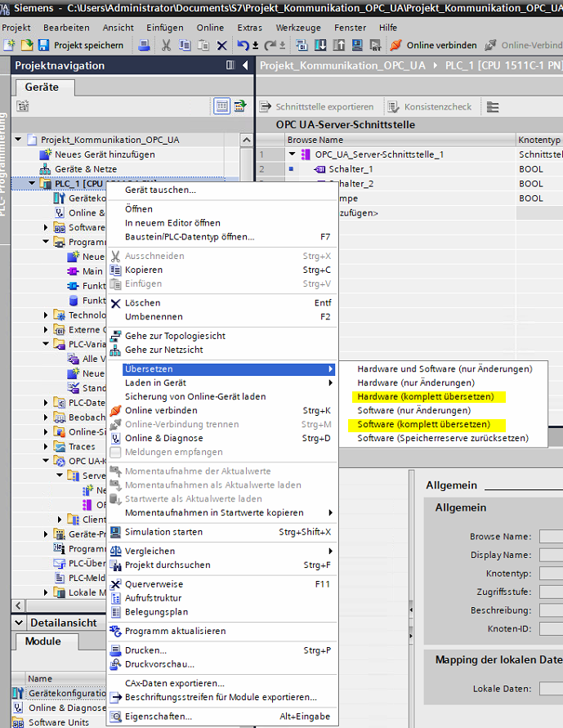This screenshot has height=728, width=563.
Task: Click the start simulation toolbar icon
Action: click(357, 45)
